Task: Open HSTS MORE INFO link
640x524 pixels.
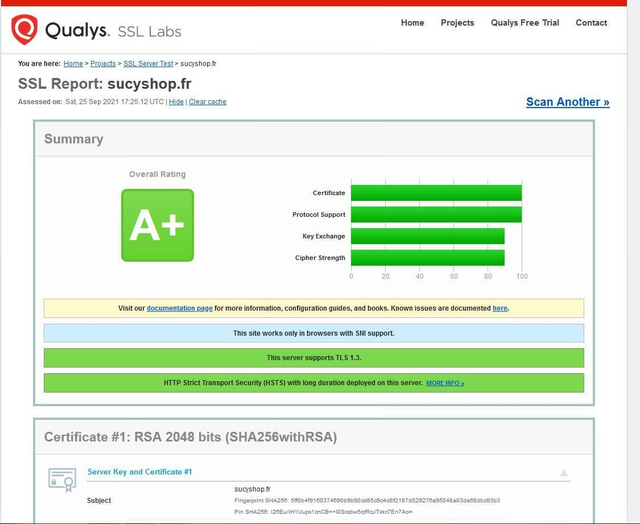Action: [x=445, y=383]
